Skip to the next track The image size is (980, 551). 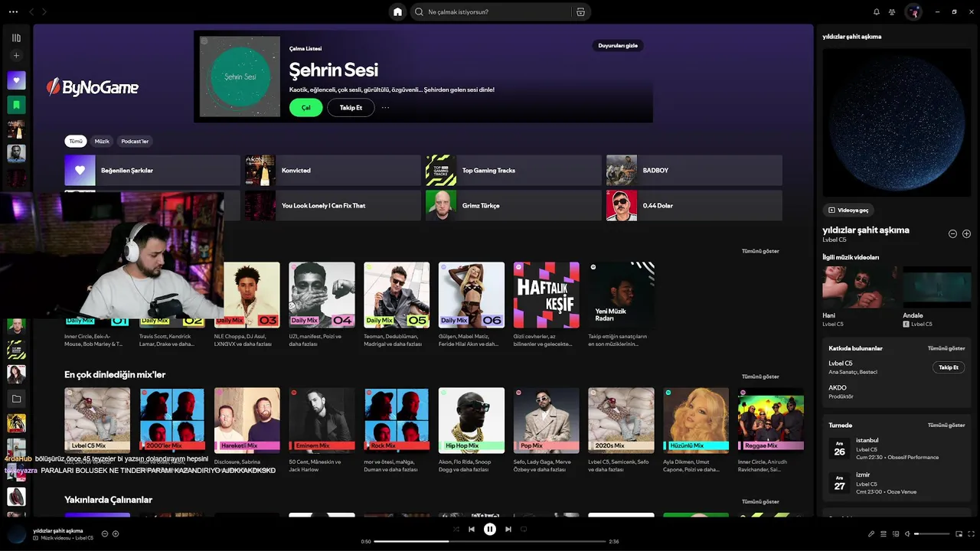[x=508, y=529]
